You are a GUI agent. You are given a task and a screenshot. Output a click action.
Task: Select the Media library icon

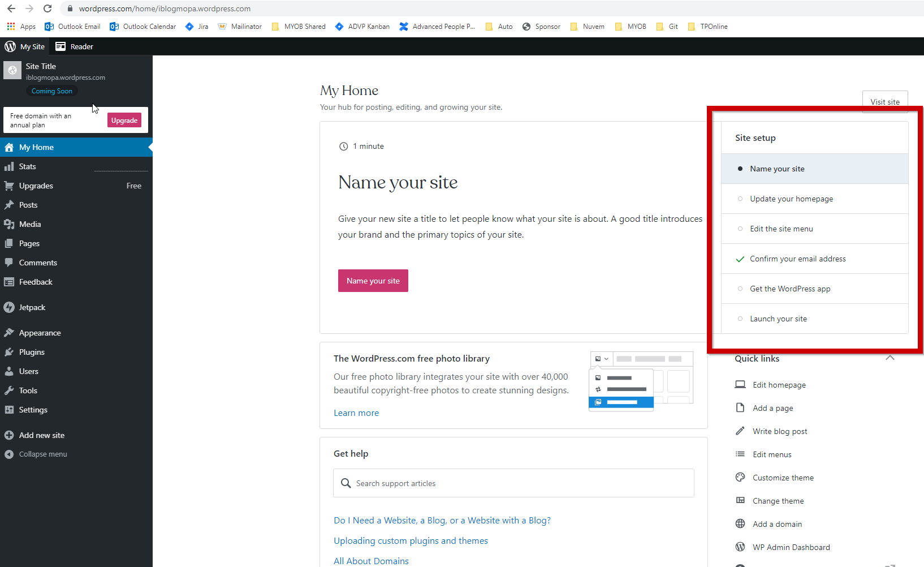[x=9, y=224]
